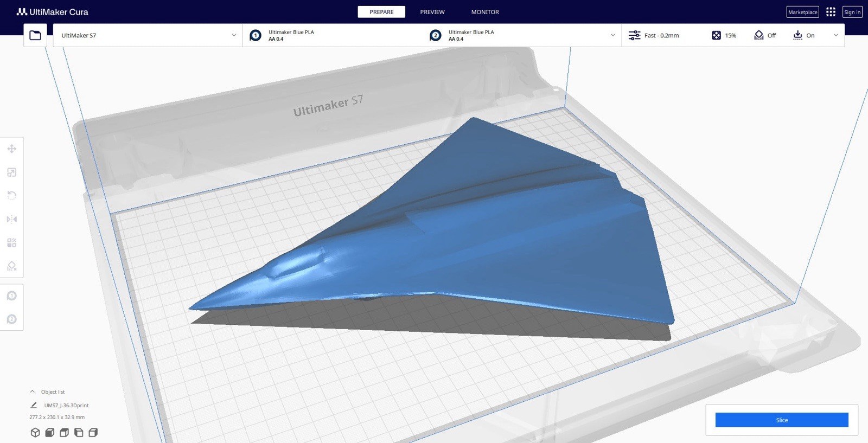Expand the material configuration chevron
Image resolution: width=868 pixels, height=443 pixels.
pos(613,35)
